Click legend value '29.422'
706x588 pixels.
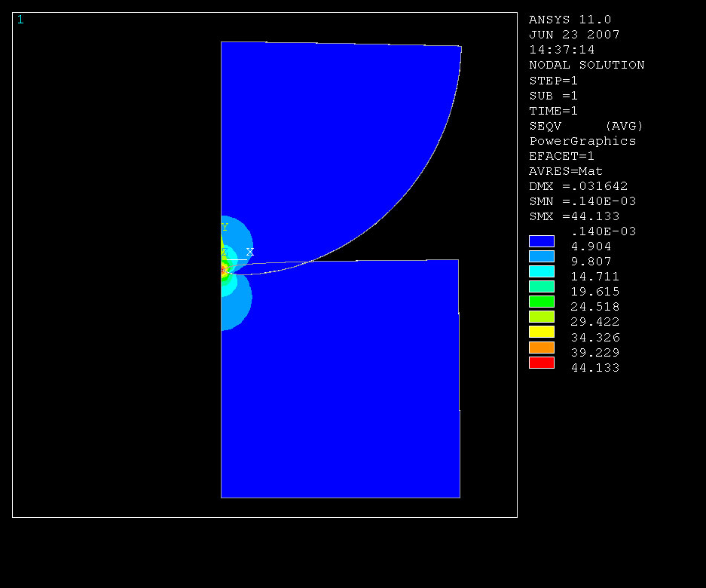(x=594, y=322)
